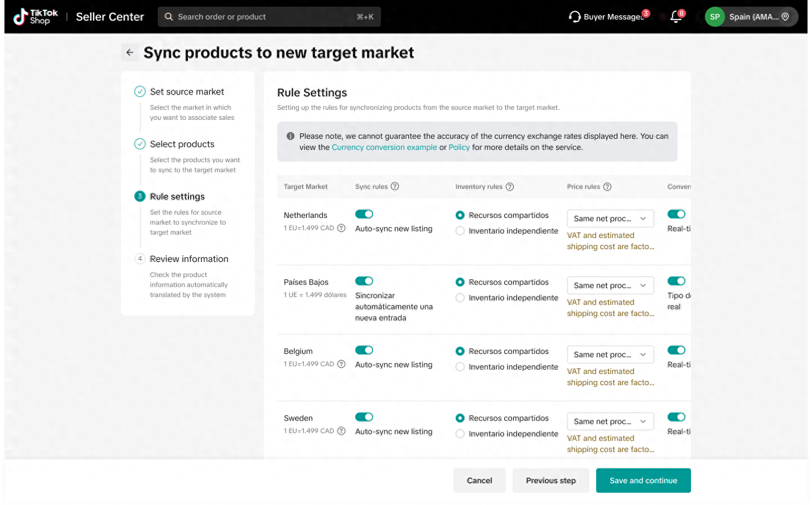The height and width of the screenshot is (505, 812).
Task: Click the Search order or product field
Action: (x=269, y=17)
